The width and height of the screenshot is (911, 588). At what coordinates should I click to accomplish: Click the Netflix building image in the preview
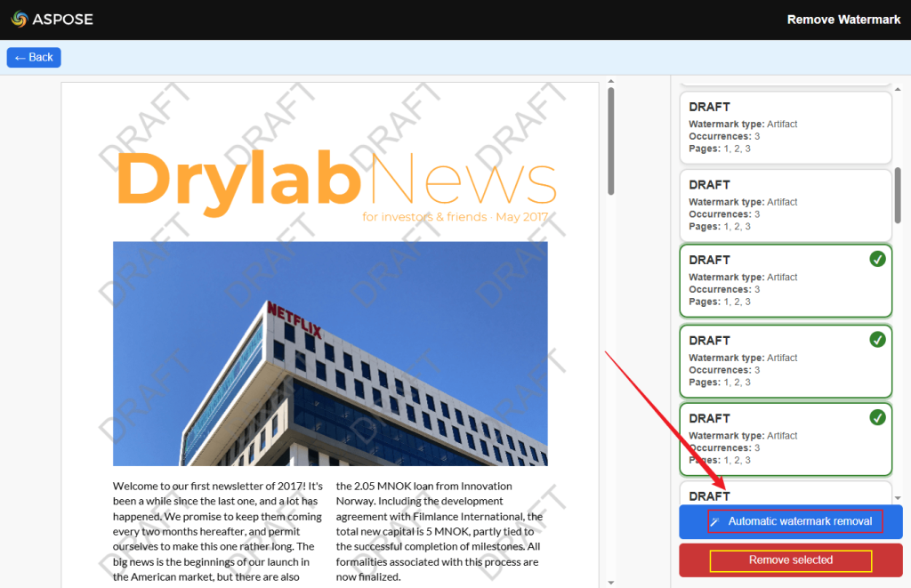coord(331,353)
